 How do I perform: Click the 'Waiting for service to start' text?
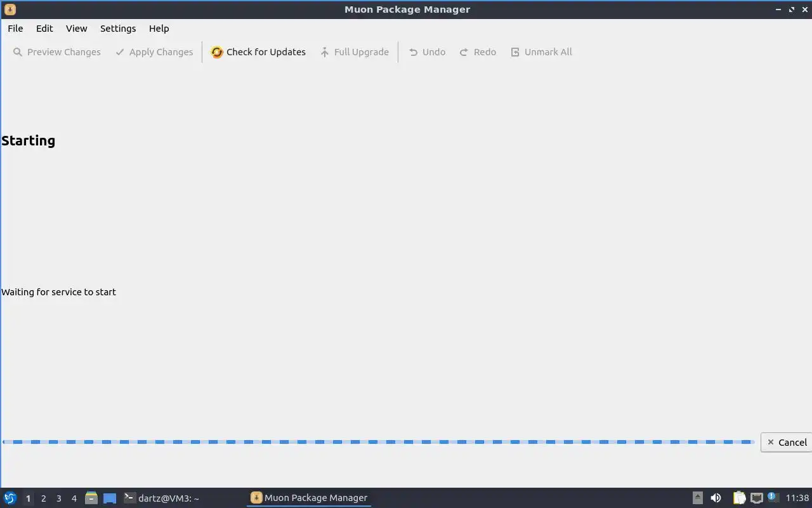pos(58,292)
